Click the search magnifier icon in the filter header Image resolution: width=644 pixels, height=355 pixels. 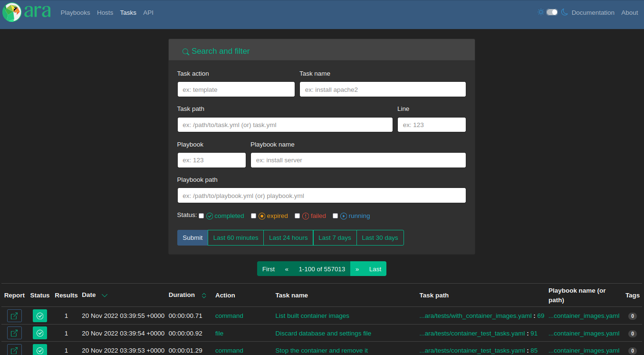(x=185, y=52)
